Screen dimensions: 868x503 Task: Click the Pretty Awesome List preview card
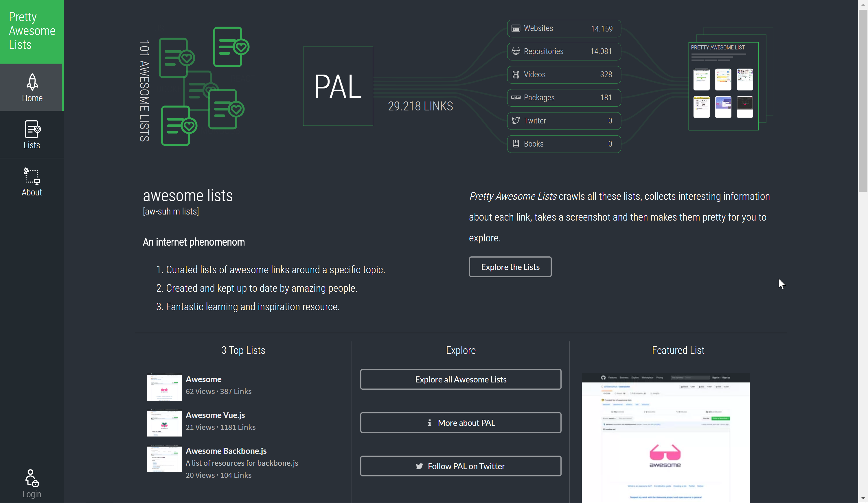click(723, 86)
